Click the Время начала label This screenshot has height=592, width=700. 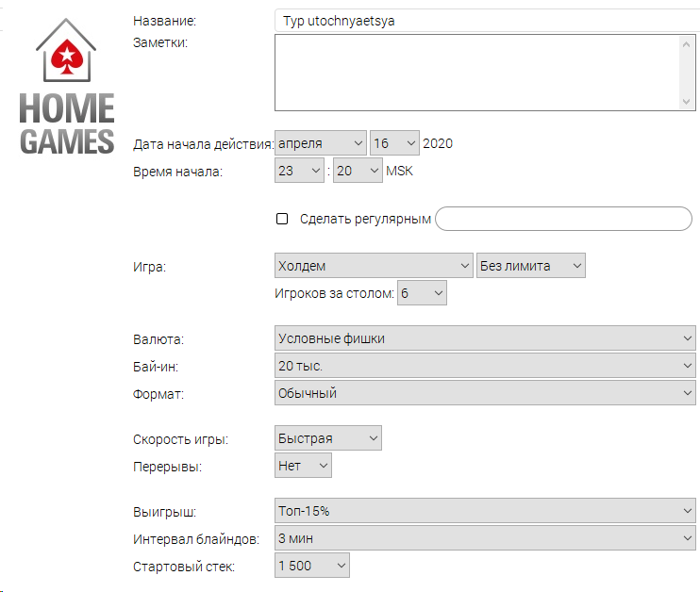pyautogui.click(x=177, y=172)
